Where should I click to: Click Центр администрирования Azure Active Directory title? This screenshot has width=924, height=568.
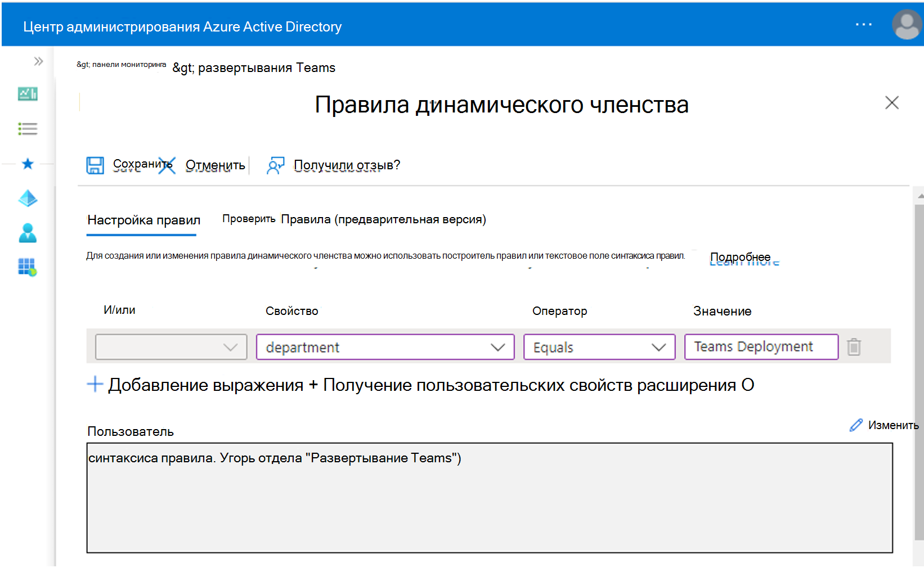coord(182,26)
